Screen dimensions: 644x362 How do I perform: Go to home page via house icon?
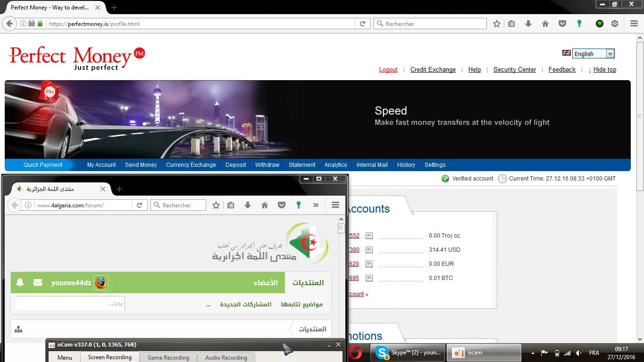point(545,24)
